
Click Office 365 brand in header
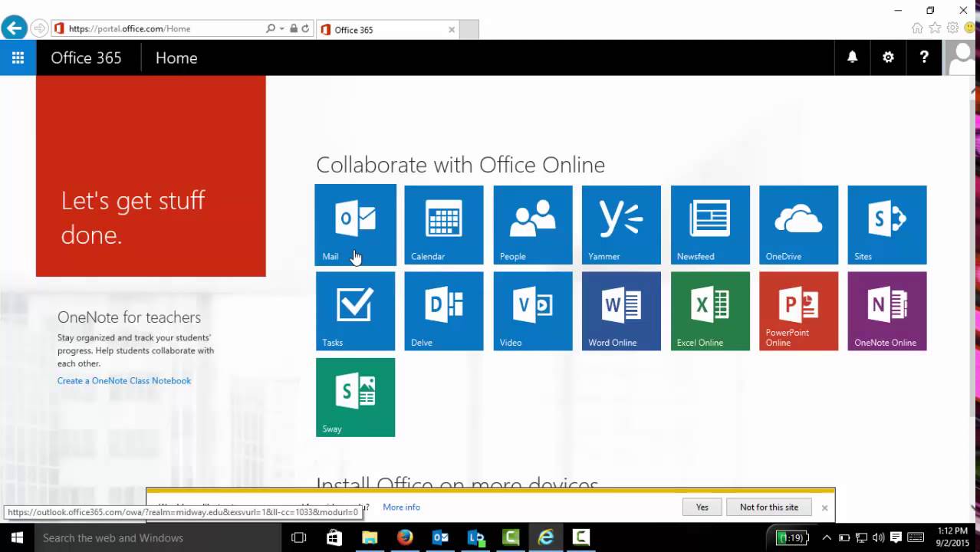coord(86,58)
